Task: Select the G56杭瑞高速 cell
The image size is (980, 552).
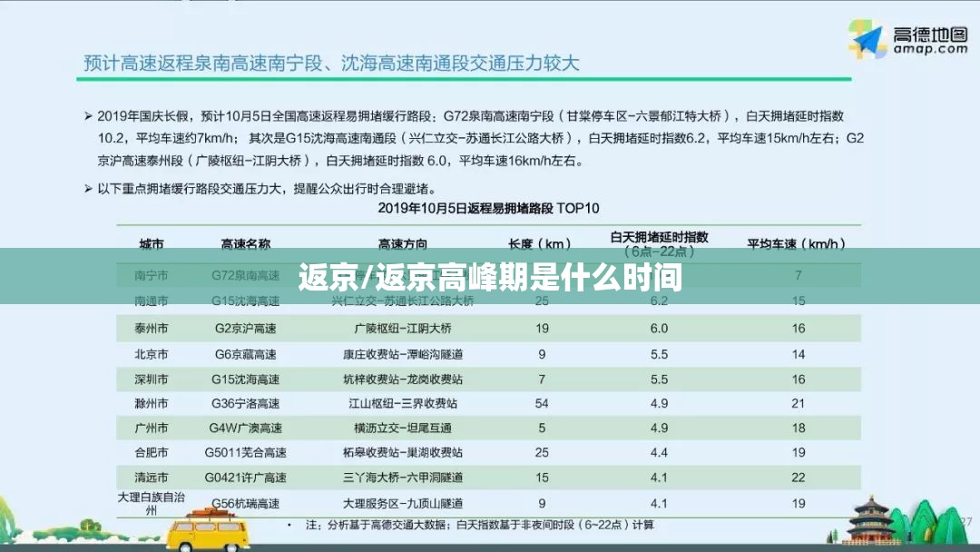Action: [x=246, y=503]
